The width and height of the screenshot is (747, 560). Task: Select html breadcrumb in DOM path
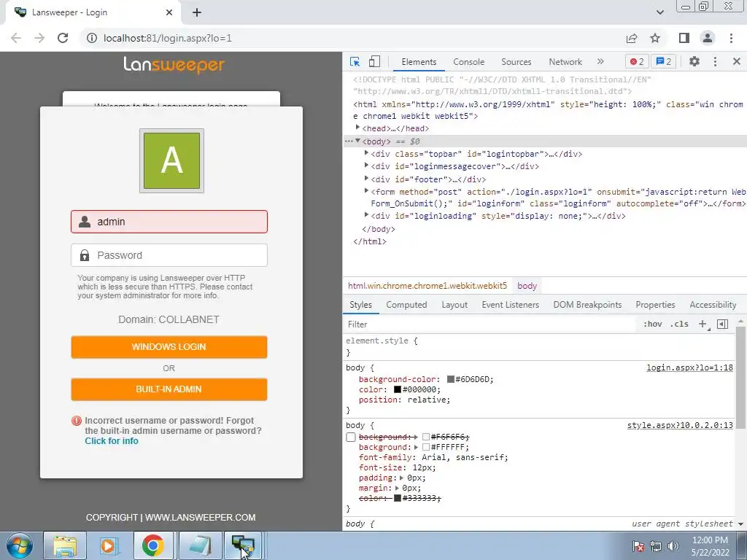coord(427,286)
